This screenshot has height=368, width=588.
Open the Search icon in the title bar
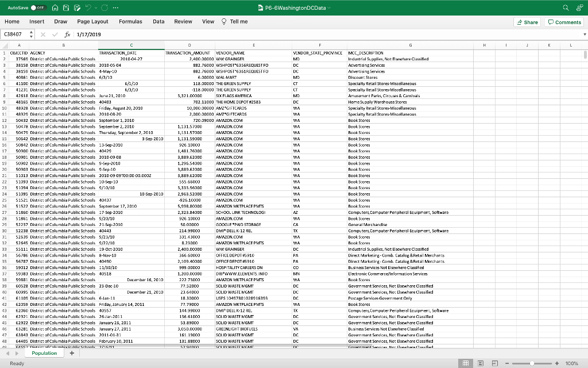(x=565, y=8)
